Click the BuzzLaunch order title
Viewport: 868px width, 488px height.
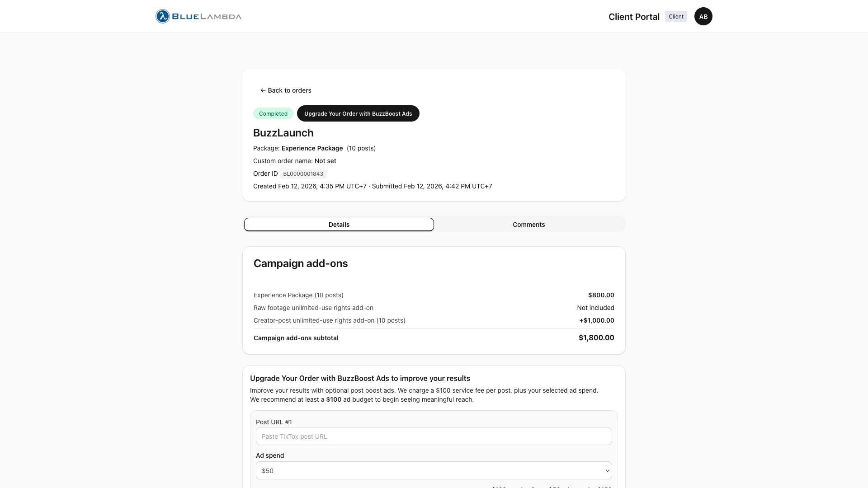(283, 133)
